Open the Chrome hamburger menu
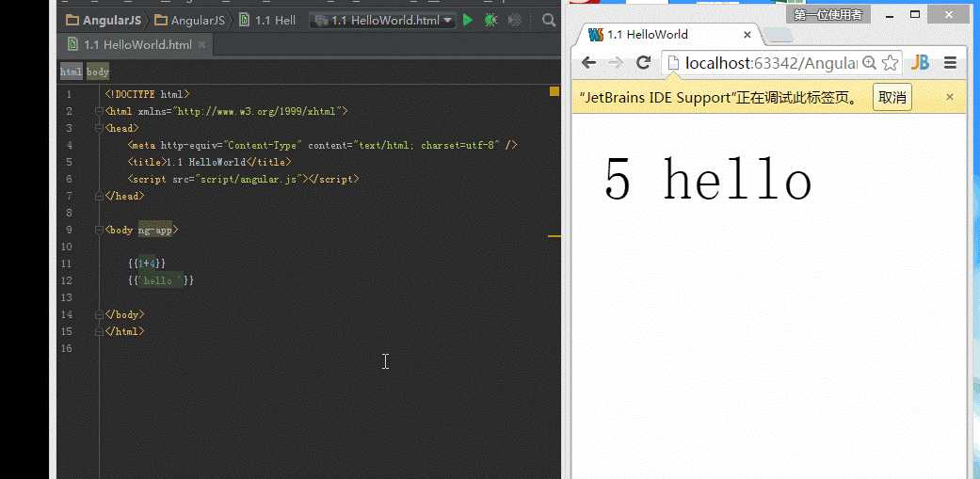The height and width of the screenshot is (479, 980). tap(950, 62)
